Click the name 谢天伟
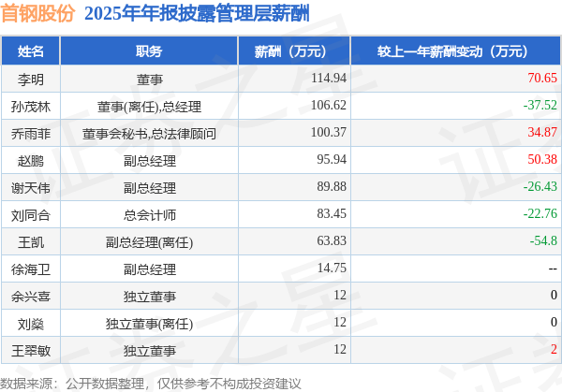 pyautogui.click(x=31, y=188)
